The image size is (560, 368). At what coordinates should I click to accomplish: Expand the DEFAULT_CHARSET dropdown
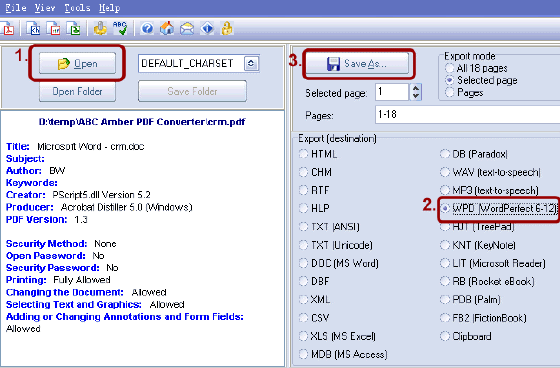[x=251, y=64]
